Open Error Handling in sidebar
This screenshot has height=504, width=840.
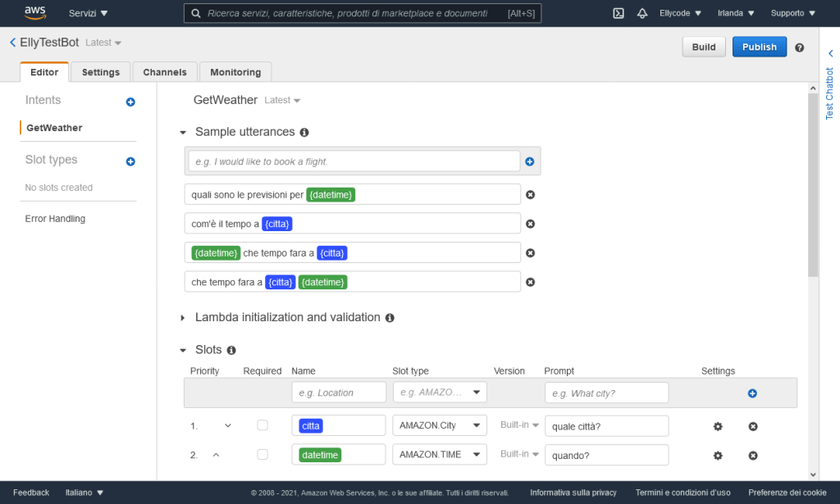(55, 219)
